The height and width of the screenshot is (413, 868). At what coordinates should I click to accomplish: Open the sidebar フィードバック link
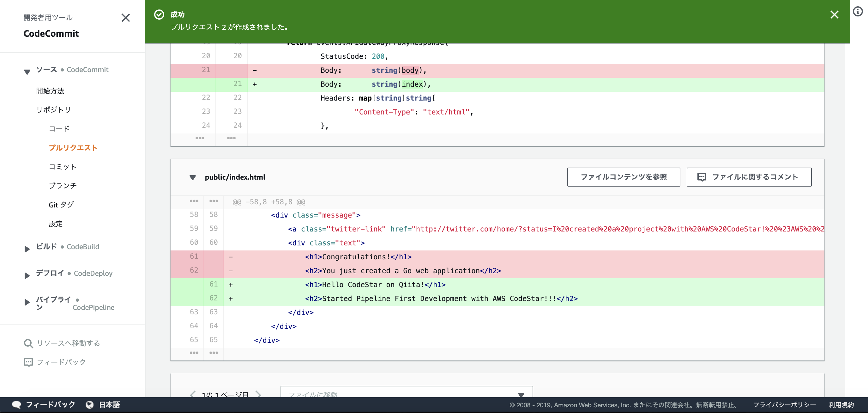[61, 362]
